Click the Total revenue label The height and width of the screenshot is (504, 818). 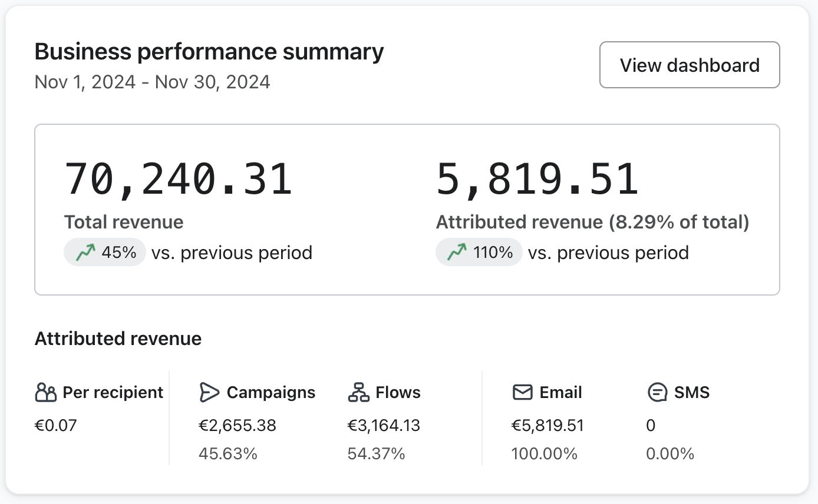point(124,222)
